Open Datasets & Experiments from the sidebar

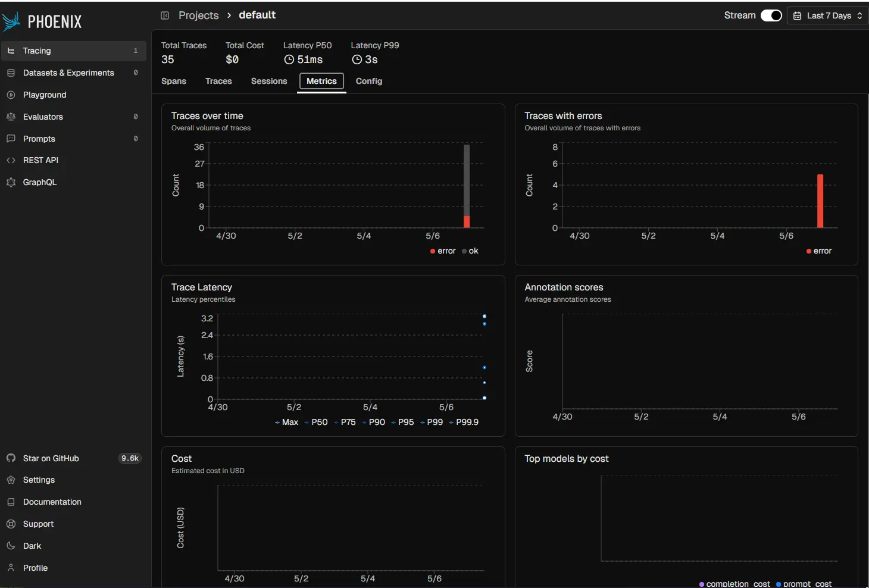point(73,73)
